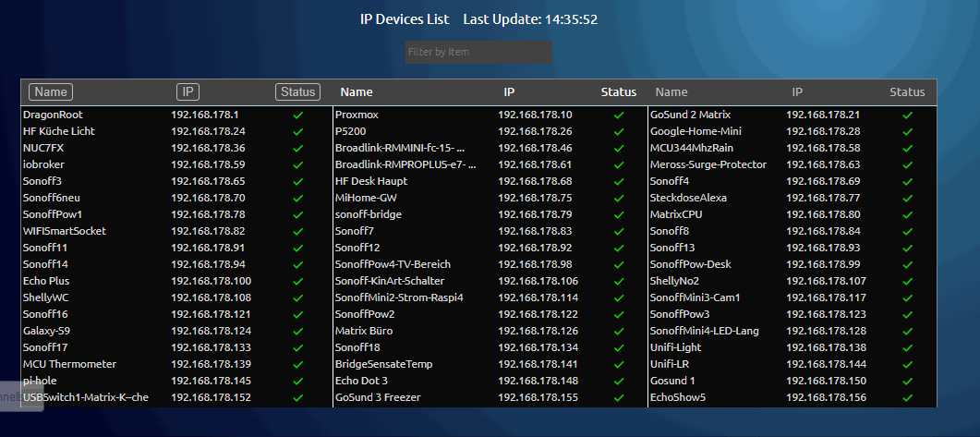Click the green status check for SteckdoseAlexa
Image resolution: width=980 pixels, height=437 pixels.
pyautogui.click(x=908, y=199)
